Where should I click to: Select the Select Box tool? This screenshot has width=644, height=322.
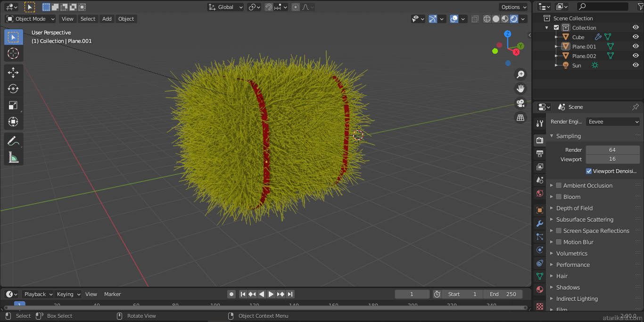pyautogui.click(x=13, y=37)
